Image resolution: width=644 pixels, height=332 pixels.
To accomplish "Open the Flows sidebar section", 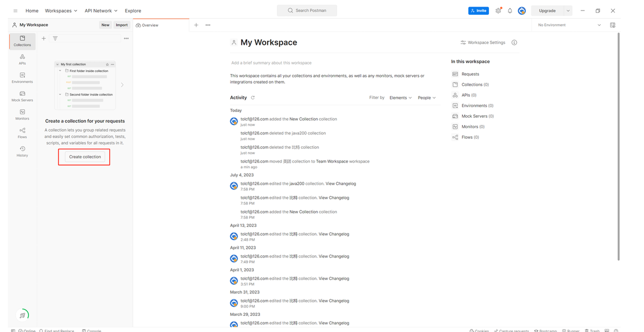I will click(22, 133).
